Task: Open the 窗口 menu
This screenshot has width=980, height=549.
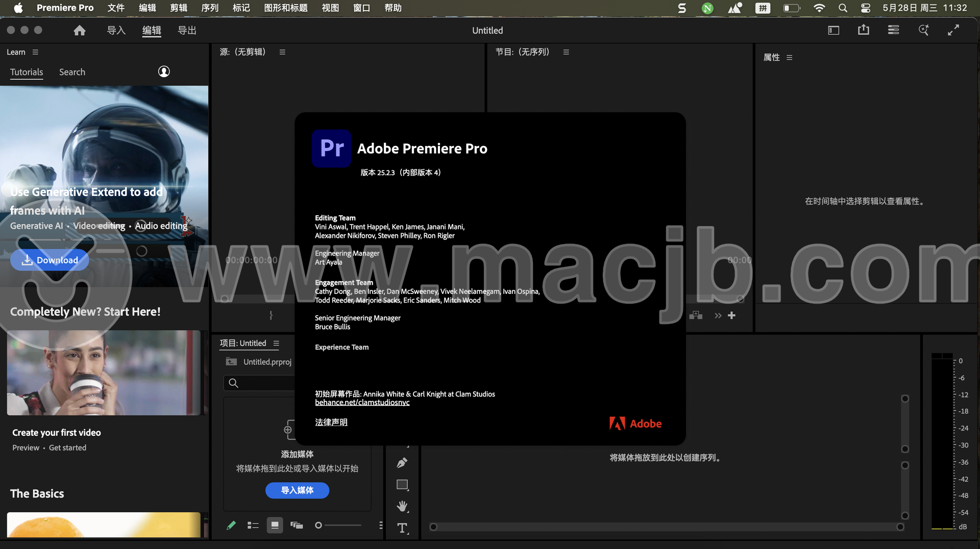Action: 362,8
